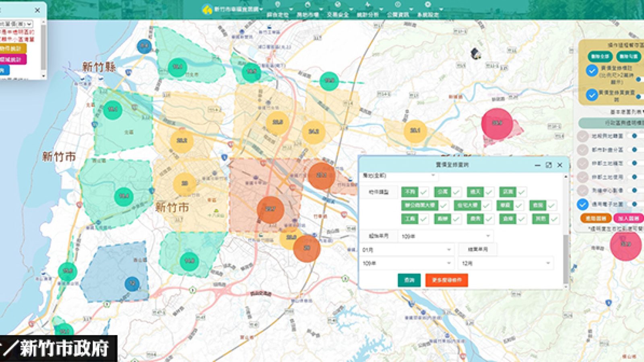Adjust the 通用電子地圖 layer opacity slider
Screen dimensions: 644x362
[x=635, y=204]
